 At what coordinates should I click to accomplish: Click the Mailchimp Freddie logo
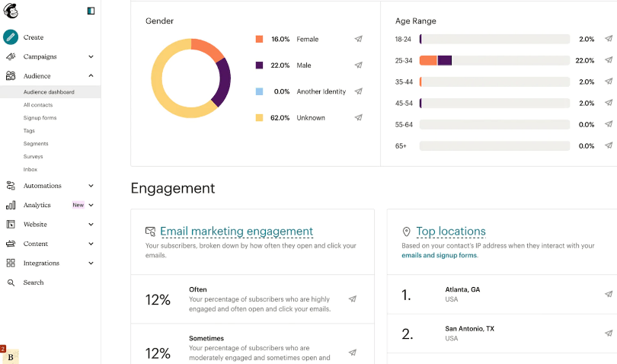(11, 10)
